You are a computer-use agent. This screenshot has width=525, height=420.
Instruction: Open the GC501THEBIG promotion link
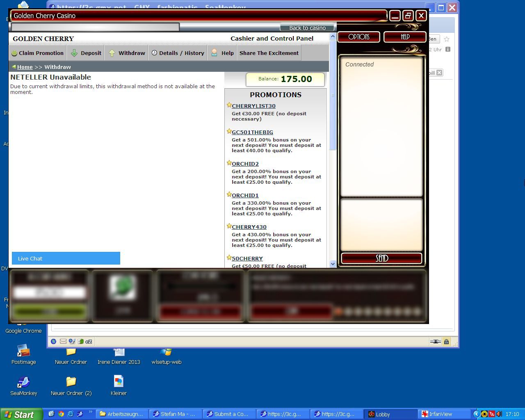point(252,132)
